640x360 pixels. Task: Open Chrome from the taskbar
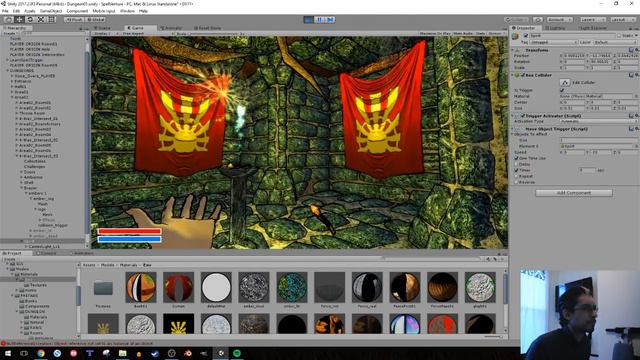click(x=41, y=353)
